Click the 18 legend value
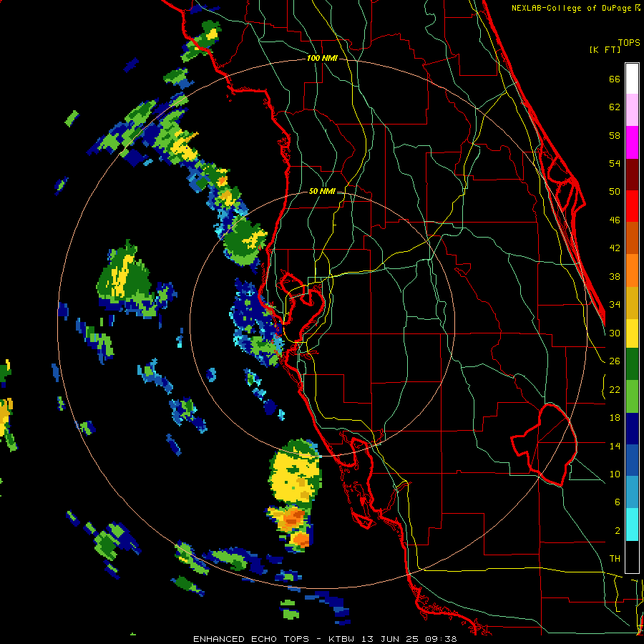The image size is (644, 644). tap(615, 418)
